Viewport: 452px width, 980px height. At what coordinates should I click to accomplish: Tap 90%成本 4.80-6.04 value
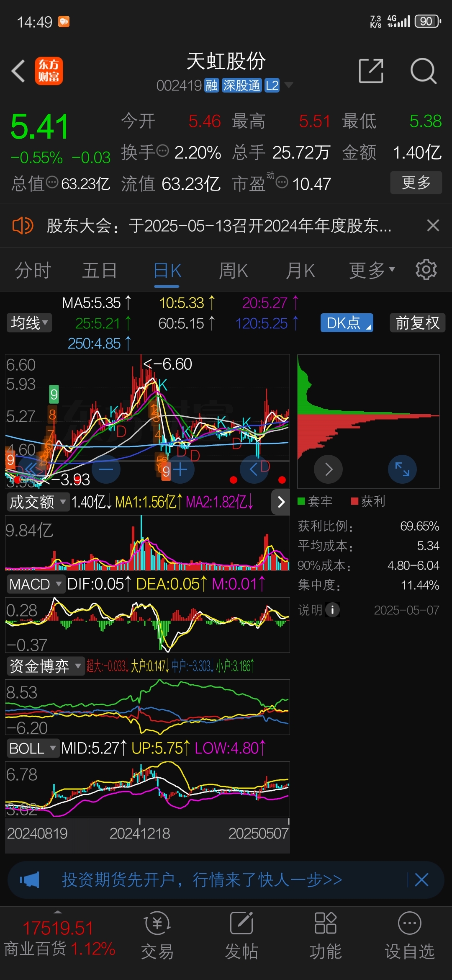tap(413, 565)
